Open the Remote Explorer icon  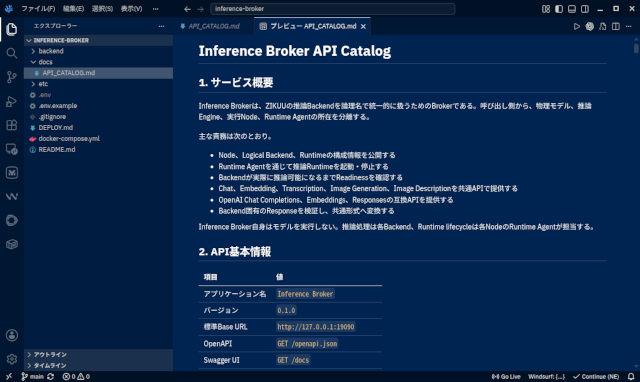pos(11,149)
